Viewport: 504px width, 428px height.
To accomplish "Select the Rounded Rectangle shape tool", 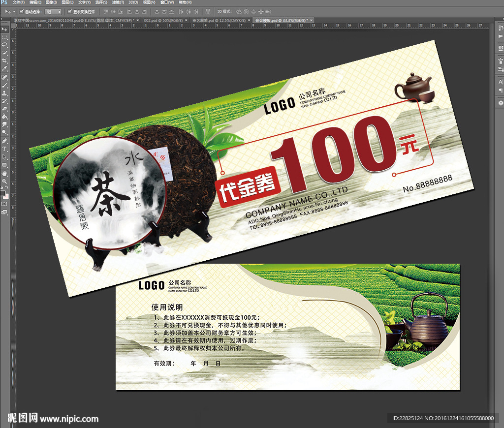I will click(x=4, y=165).
